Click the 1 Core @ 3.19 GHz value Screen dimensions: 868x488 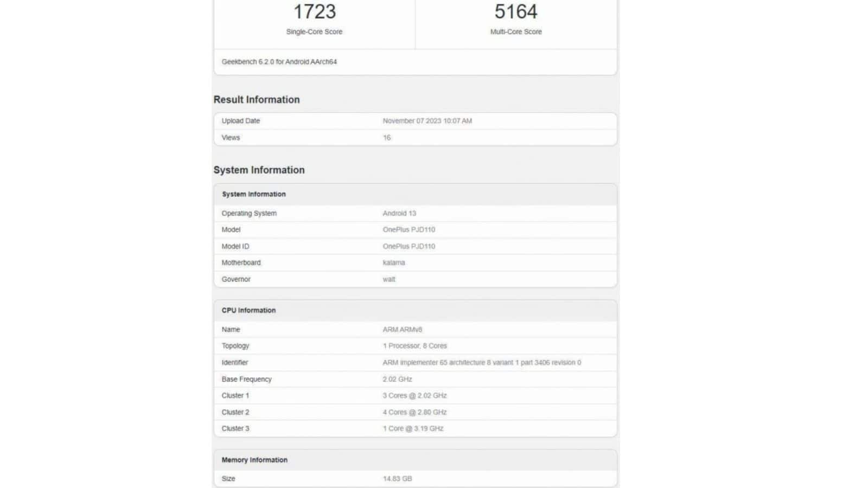(x=413, y=428)
